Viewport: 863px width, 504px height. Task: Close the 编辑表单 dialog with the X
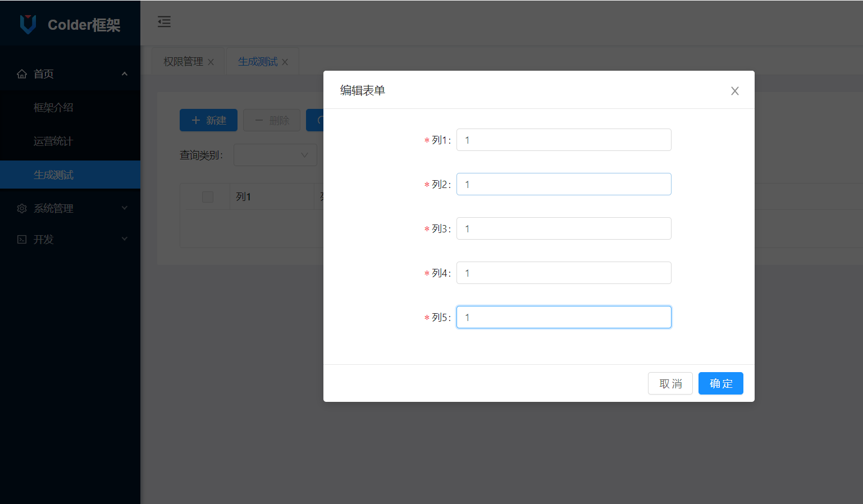pos(734,90)
